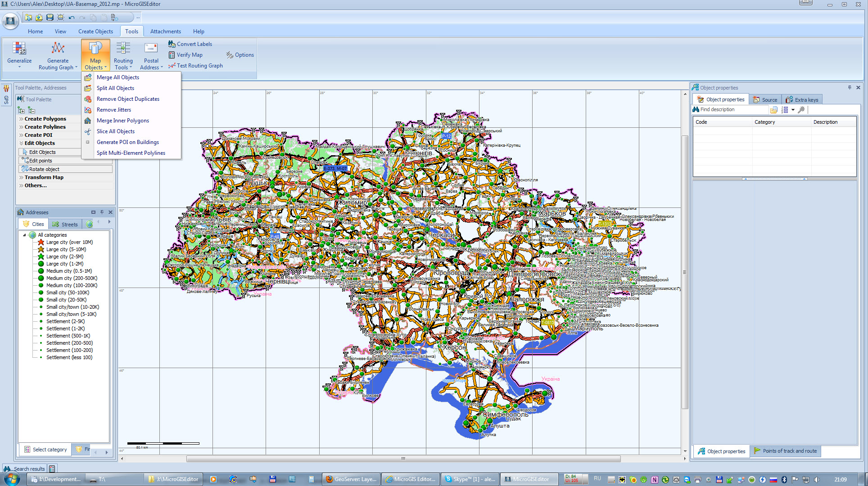
Task: Click the Postal Address envelope icon
Action: coord(151,48)
